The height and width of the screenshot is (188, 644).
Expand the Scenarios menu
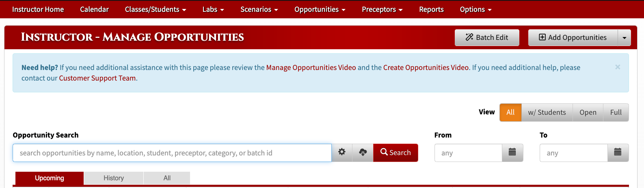pos(259,9)
